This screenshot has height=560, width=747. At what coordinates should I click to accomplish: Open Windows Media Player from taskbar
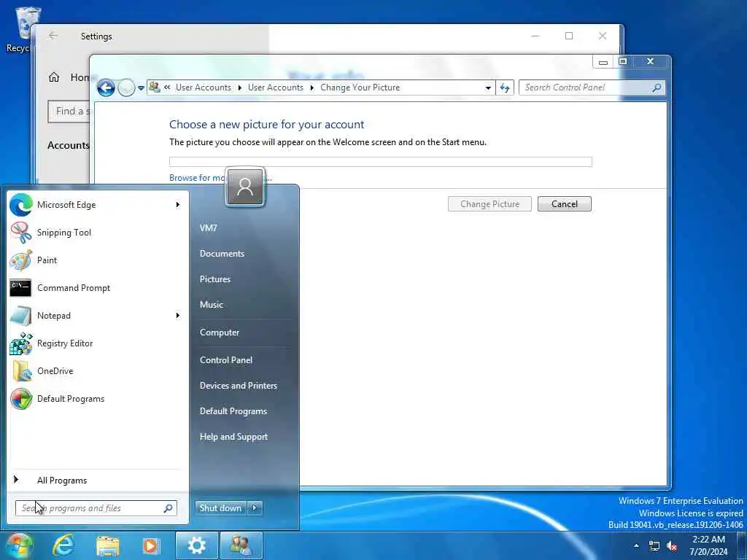pyautogui.click(x=152, y=545)
